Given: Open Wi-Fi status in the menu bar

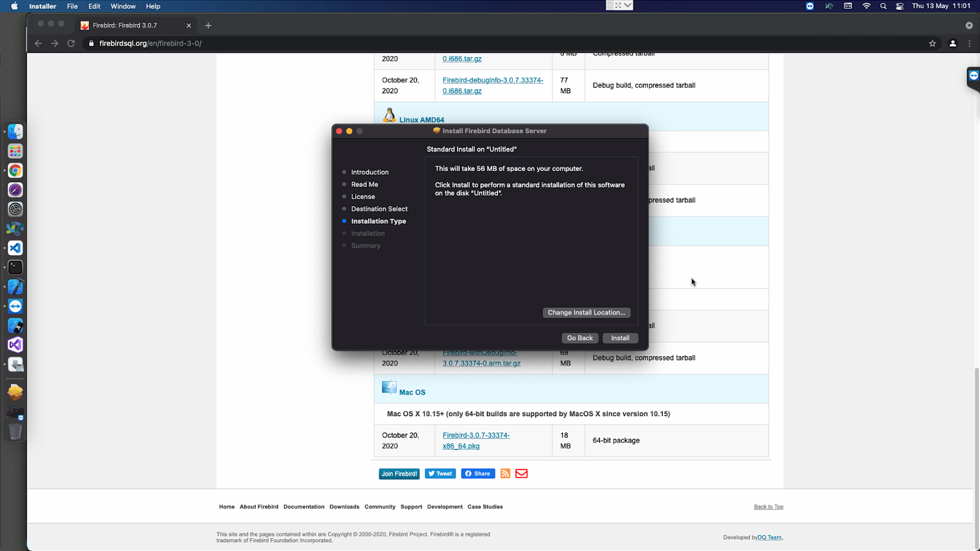Looking at the screenshot, I should click(x=866, y=6).
